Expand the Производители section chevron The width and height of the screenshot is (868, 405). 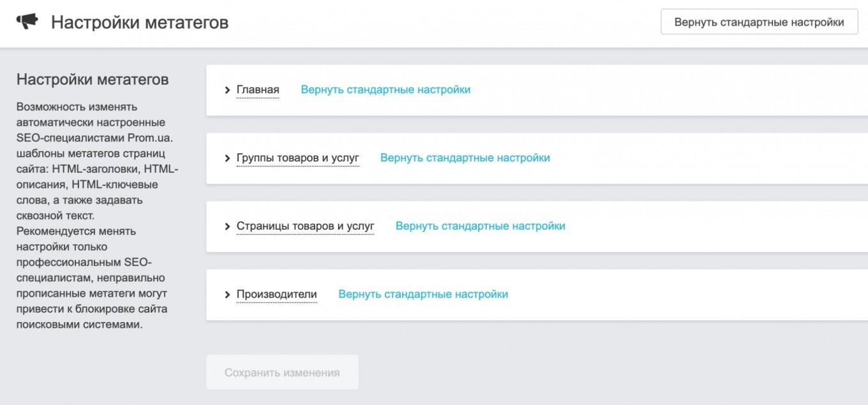[227, 295]
